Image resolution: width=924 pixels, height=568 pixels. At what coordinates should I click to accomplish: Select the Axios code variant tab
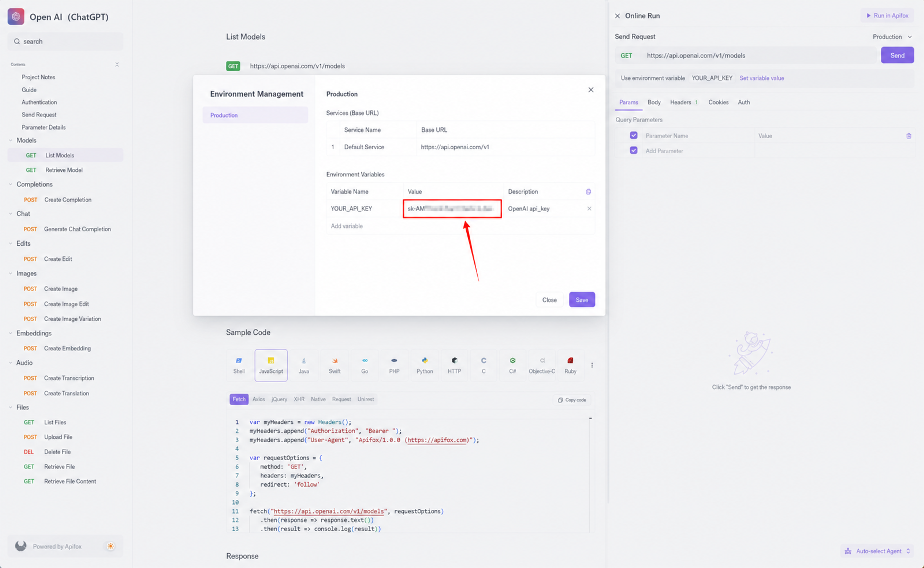258,399
